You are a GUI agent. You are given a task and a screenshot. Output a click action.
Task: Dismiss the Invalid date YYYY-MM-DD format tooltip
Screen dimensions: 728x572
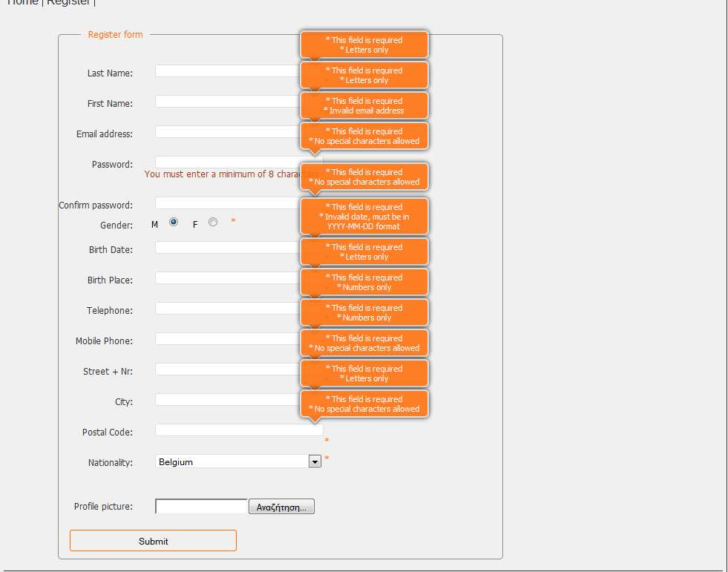[x=364, y=217]
